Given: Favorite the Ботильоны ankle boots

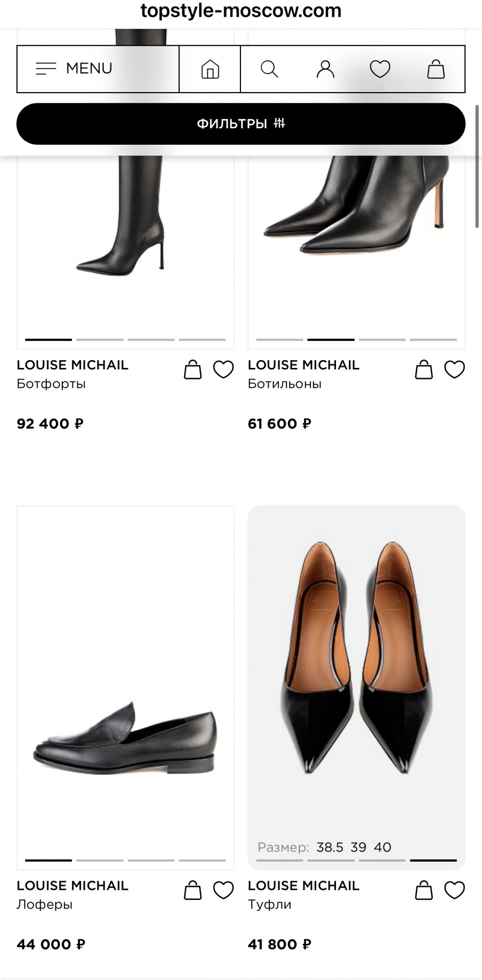Looking at the screenshot, I should (x=454, y=370).
